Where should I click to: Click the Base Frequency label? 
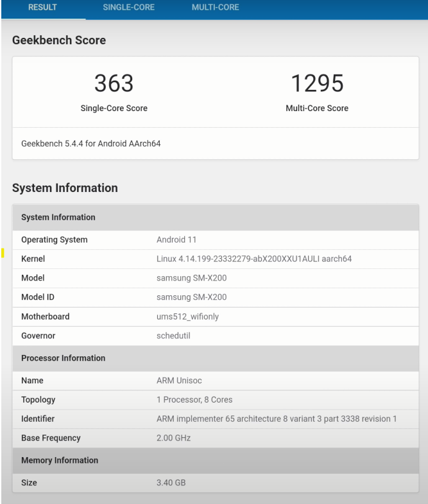51,438
